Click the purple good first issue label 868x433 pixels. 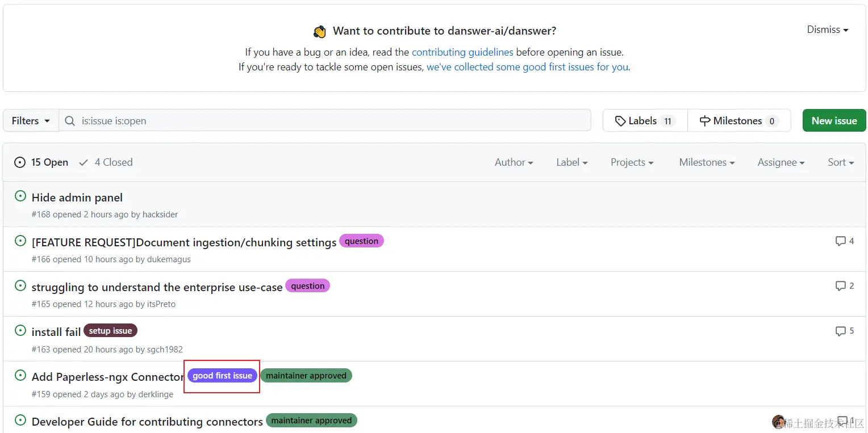tap(222, 376)
